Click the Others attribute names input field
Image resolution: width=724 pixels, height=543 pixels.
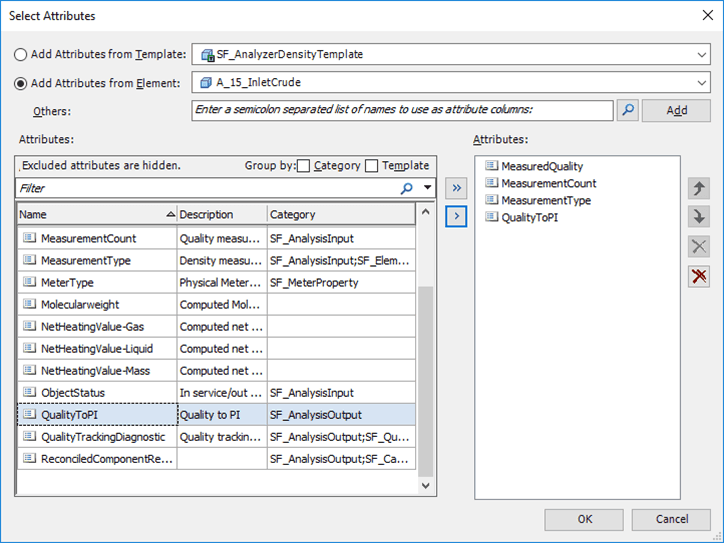(x=402, y=110)
